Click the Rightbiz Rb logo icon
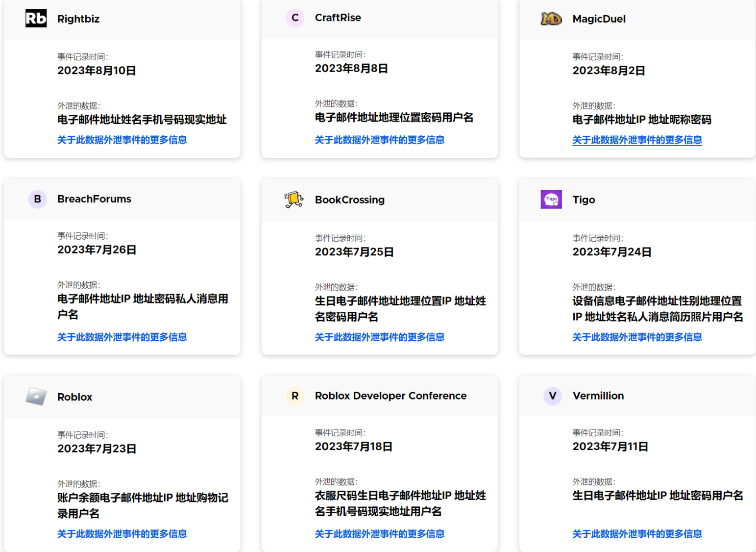 tap(36, 18)
